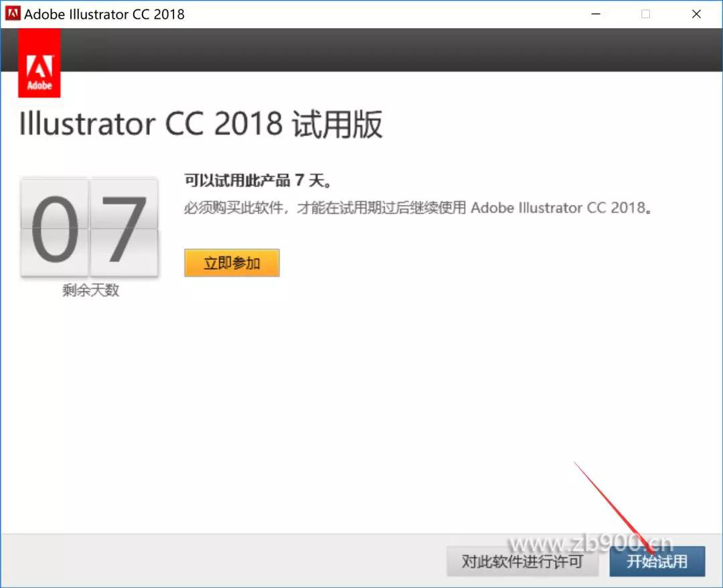723x588 pixels.
Task: Click the greyed-out maximize window icon
Action: pyautogui.click(x=645, y=14)
